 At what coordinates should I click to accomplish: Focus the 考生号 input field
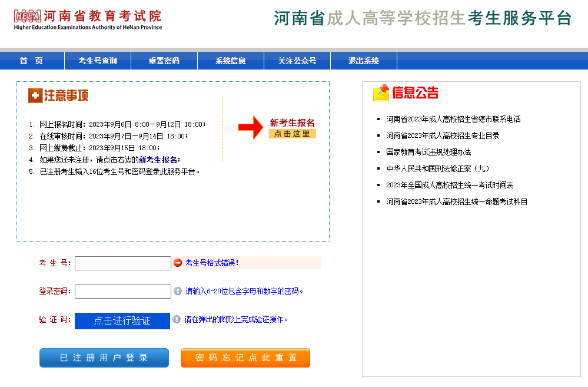coord(123,263)
